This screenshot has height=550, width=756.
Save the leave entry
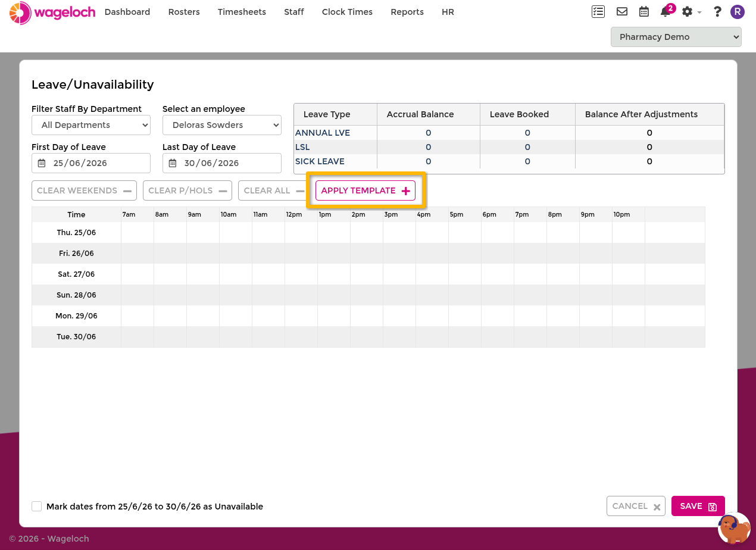pos(698,506)
